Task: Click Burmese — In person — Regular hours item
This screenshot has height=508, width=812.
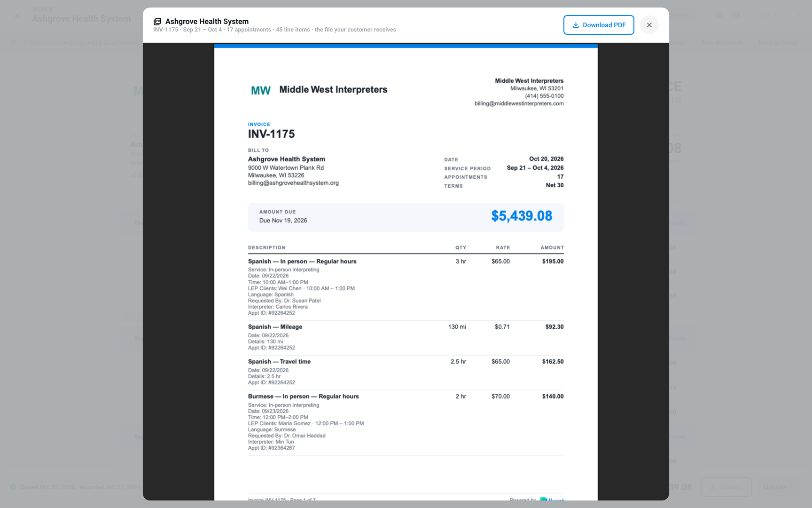Action: 303,397
